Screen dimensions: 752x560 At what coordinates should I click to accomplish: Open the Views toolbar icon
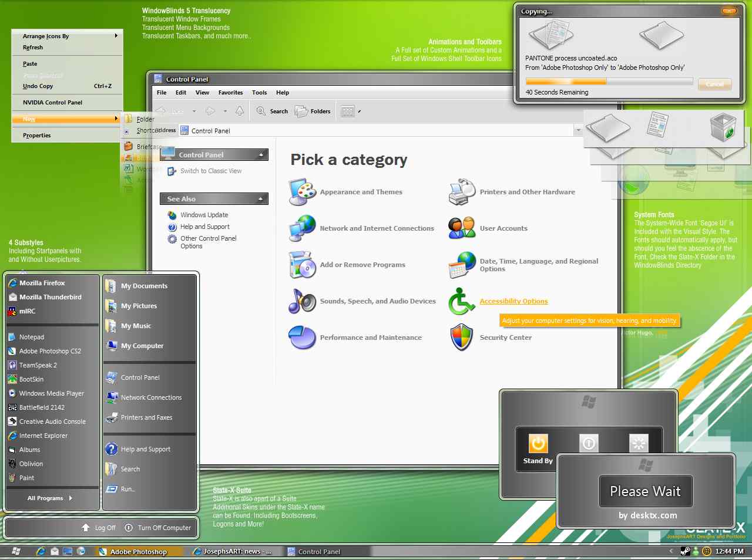[x=348, y=111]
